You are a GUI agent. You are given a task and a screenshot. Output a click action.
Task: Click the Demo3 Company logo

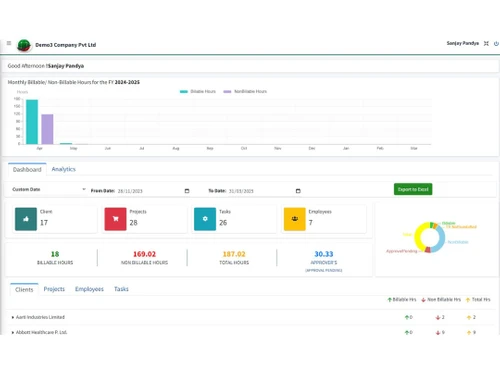[24, 45]
